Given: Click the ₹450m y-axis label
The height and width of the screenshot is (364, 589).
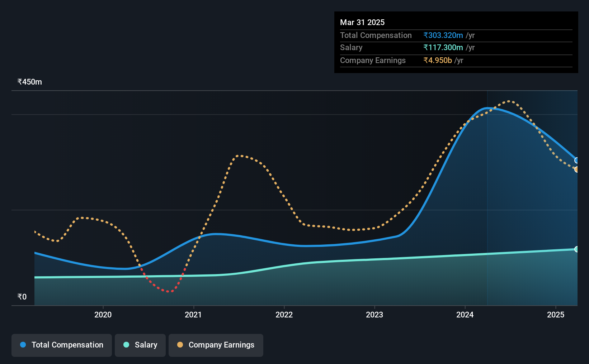Looking at the screenshot, I should [x=30, y=82].
